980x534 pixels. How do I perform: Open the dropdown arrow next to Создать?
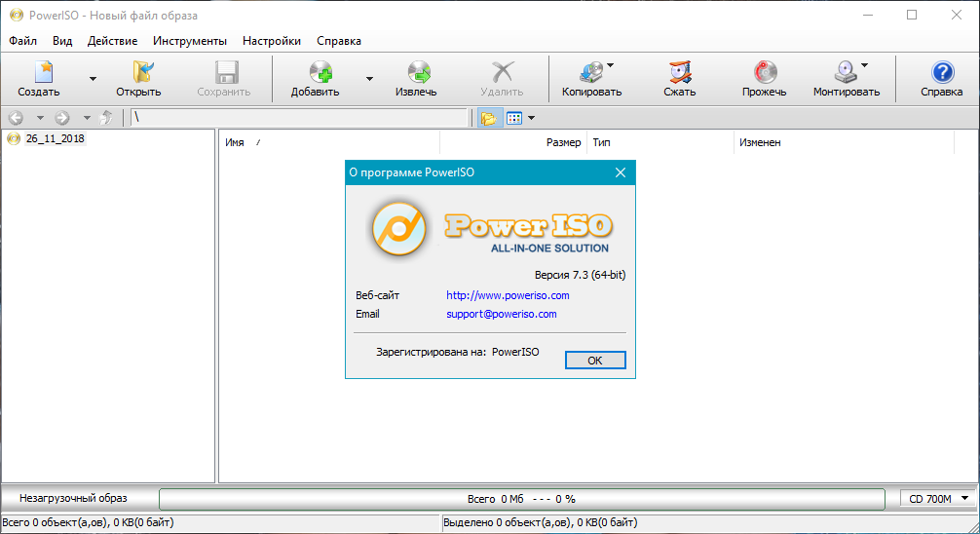(x=93, y=79)
